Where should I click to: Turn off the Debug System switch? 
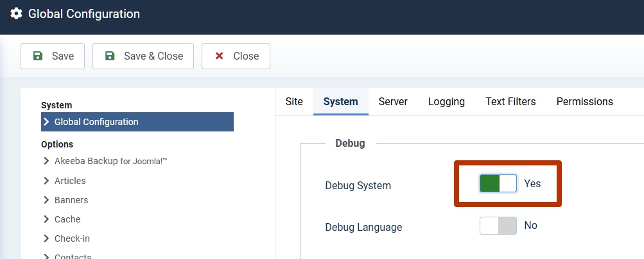coord(498,184)
